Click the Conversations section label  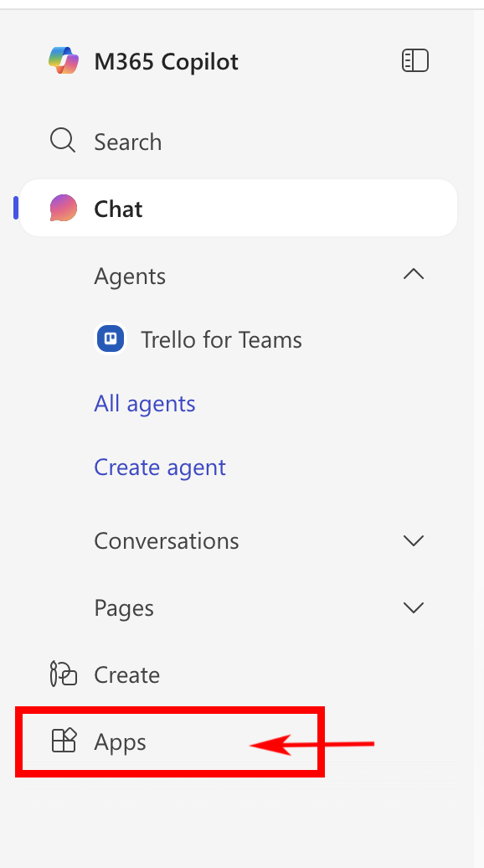pos(167,540)
